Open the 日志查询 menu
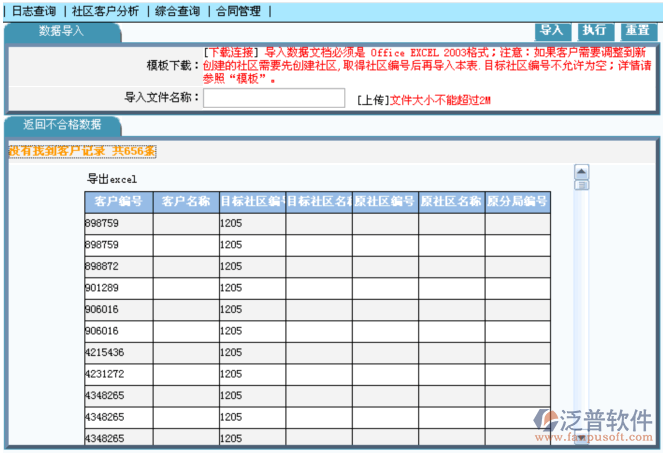The width and height of the screenshot is (663, 453). pyautogui.click(x=33, y=11)
